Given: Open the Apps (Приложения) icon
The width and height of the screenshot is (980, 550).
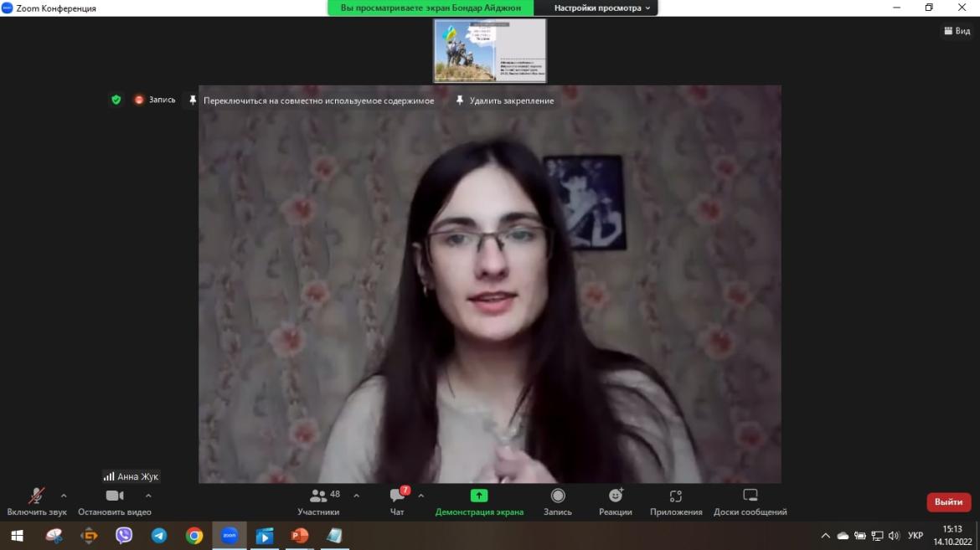Looking at the screenshot, I should (676, 496).
